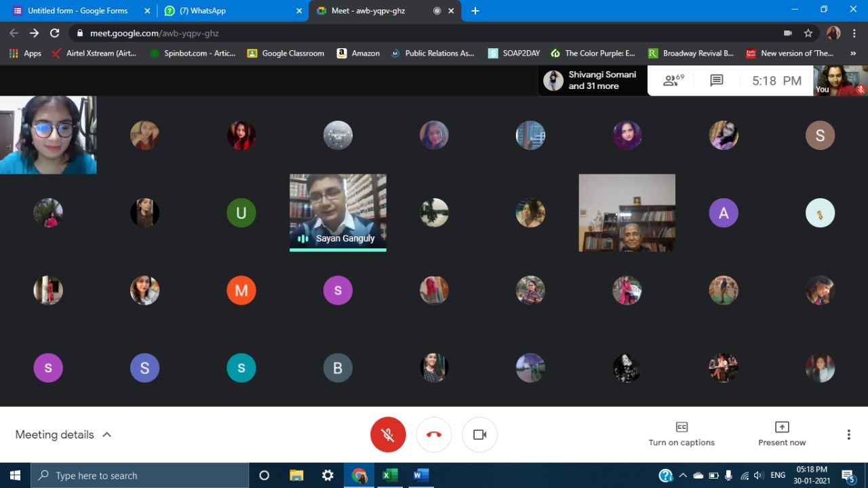Click the Present now icon
The height and width of the screenshot is (488, 868).
click(782, 427)
